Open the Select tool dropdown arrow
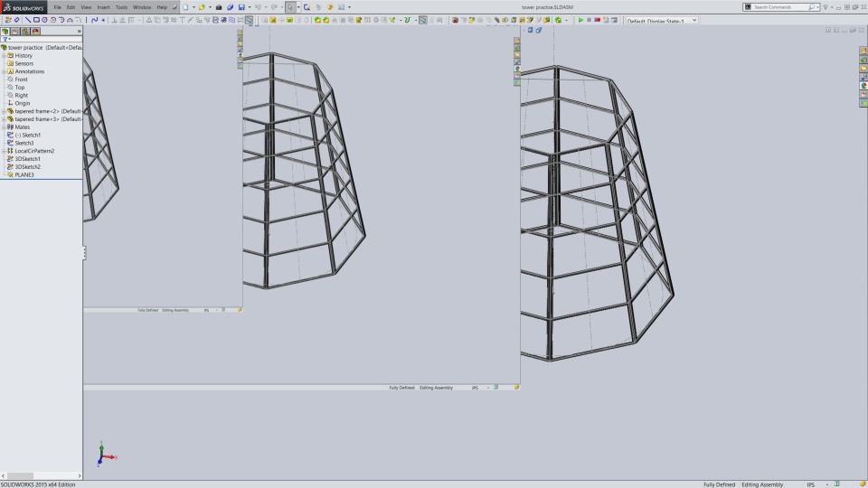The image size is (868, 488). click(298, 7)
